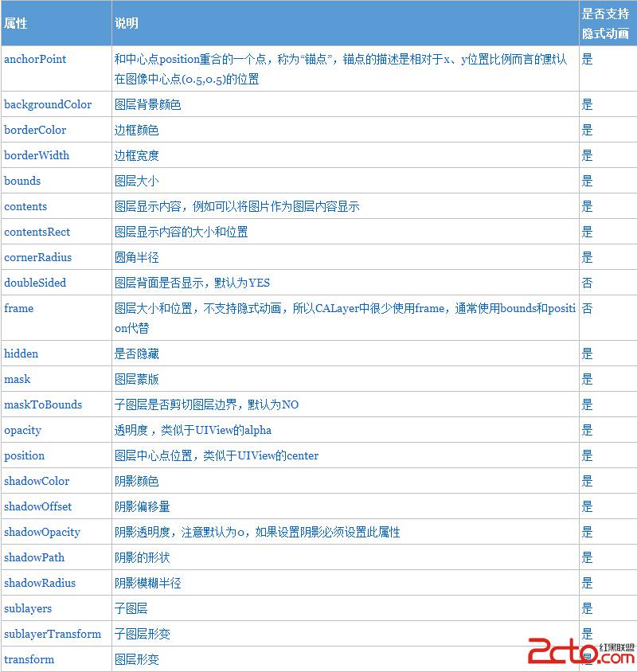Select the shadowRadius row label
The height and width of the screenshot is (672, 637).
pyautogui.click(x=40, y=583)
